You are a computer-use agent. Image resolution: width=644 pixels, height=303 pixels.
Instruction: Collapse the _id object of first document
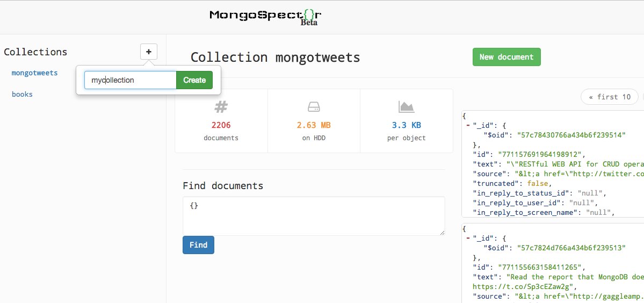click(x=468, y=125)
